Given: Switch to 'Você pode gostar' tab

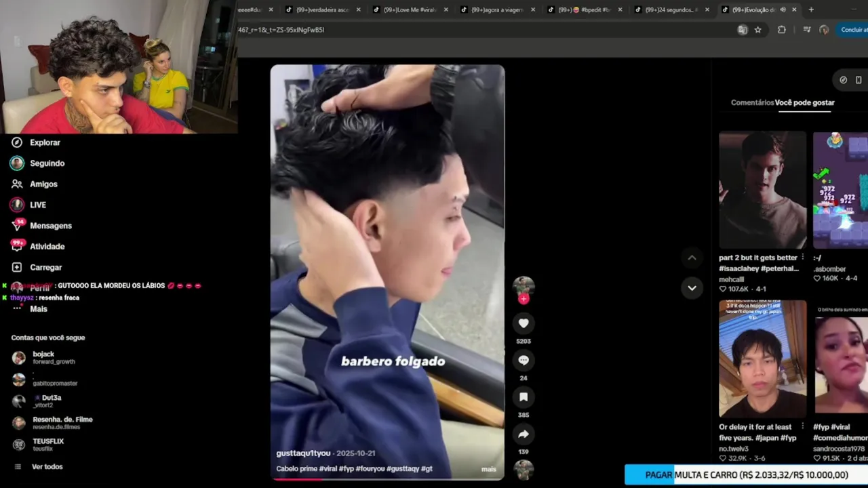Looking at the screenshot, I should click(804, 102).
